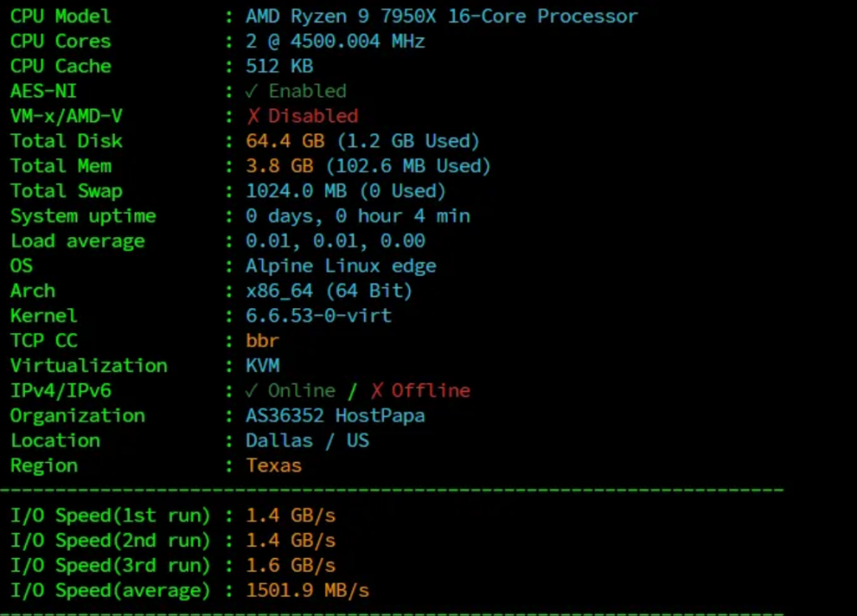This screenshot has width=857, height=616.
Task: Select the 'Total Disk' label
Action: 66,141
